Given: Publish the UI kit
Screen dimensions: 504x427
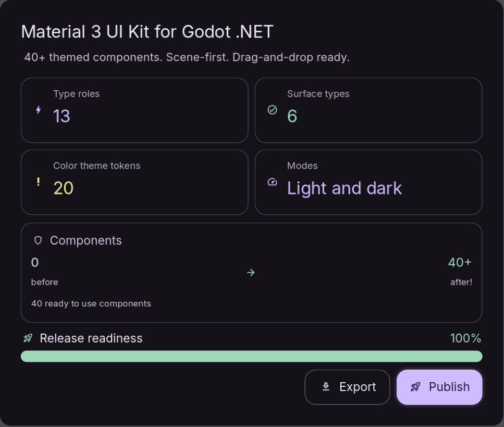Looking at the screenshot, I should point(439,387).
